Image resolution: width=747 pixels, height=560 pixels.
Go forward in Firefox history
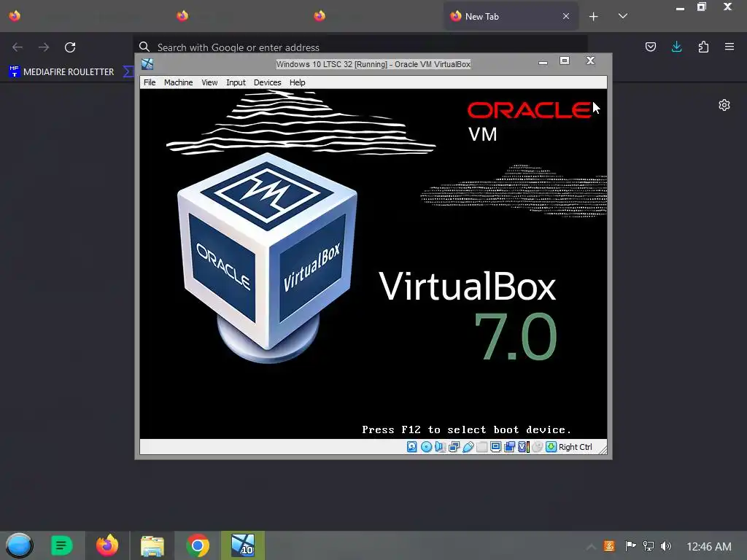[44, 47]
